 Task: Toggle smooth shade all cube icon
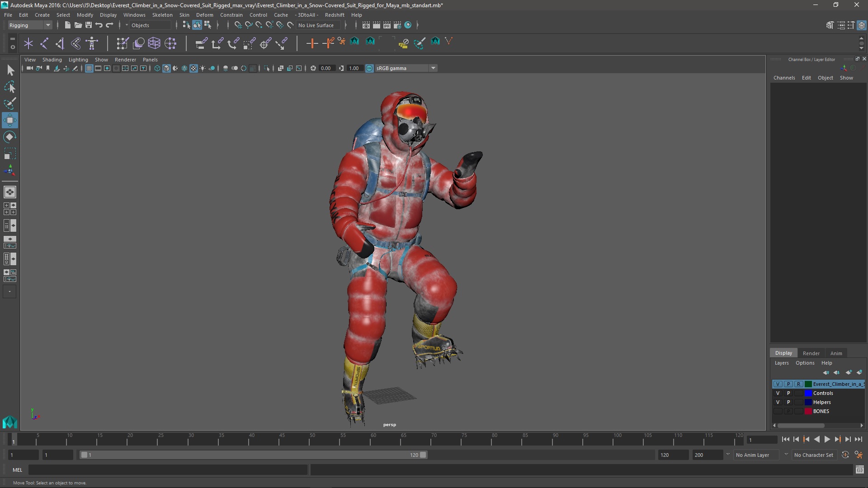click(166, 68)
